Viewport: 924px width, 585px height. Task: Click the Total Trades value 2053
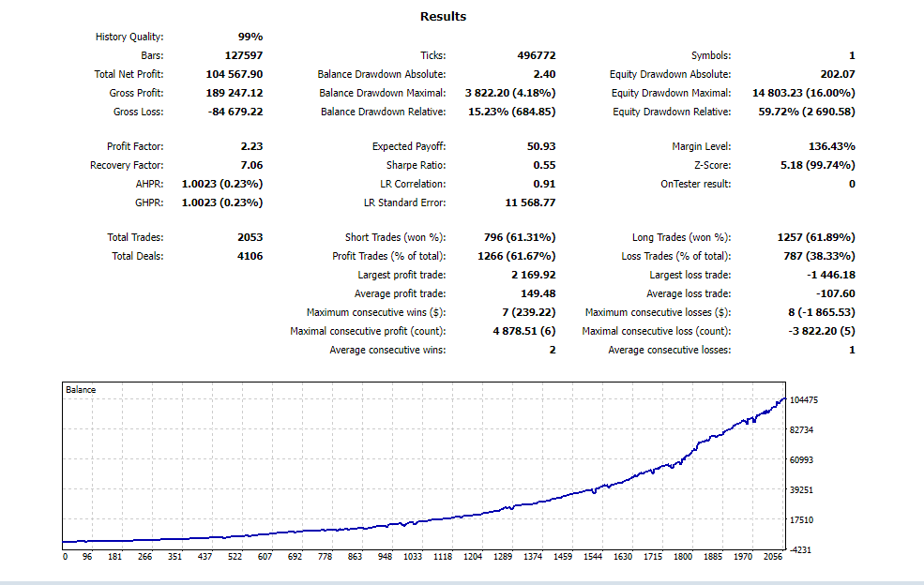click(250, 237)
